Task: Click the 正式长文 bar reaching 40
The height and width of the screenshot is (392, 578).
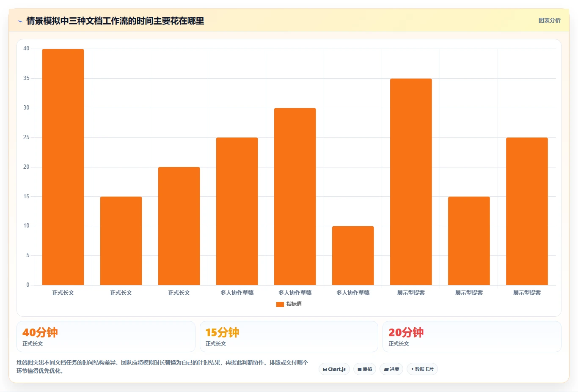Action: (63, 167)
